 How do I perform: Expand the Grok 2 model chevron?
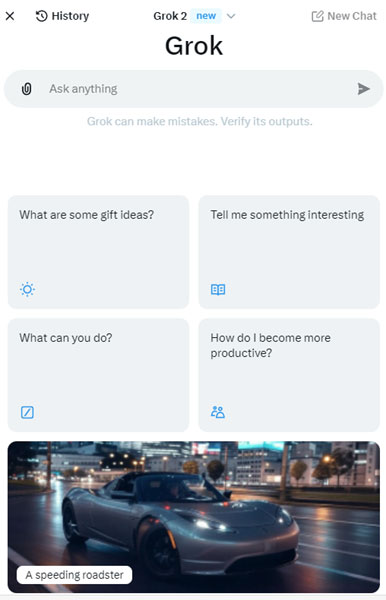(x=231, y=16)
